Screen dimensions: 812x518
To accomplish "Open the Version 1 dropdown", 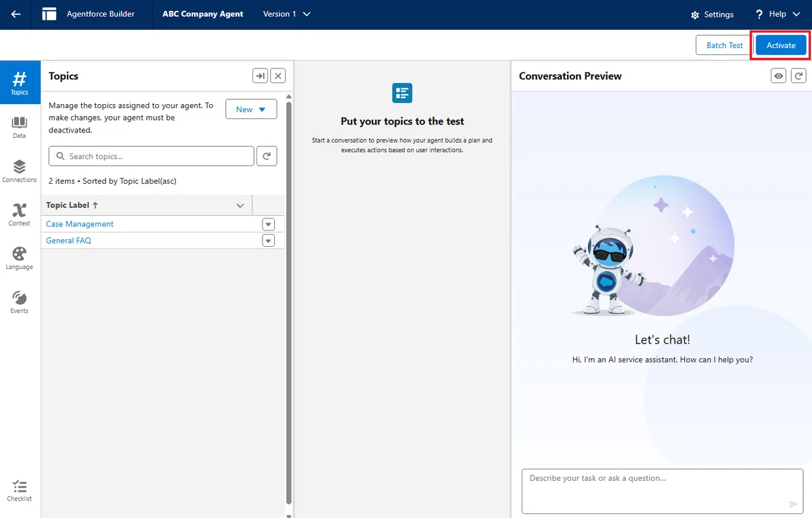I will 287,14.
